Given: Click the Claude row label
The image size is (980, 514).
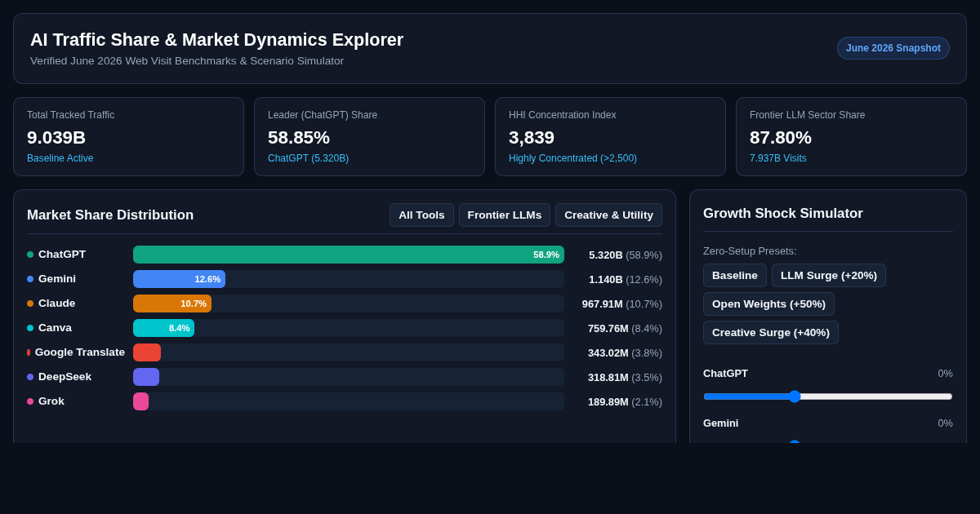Looking at the screenshot, I should 57,304.
